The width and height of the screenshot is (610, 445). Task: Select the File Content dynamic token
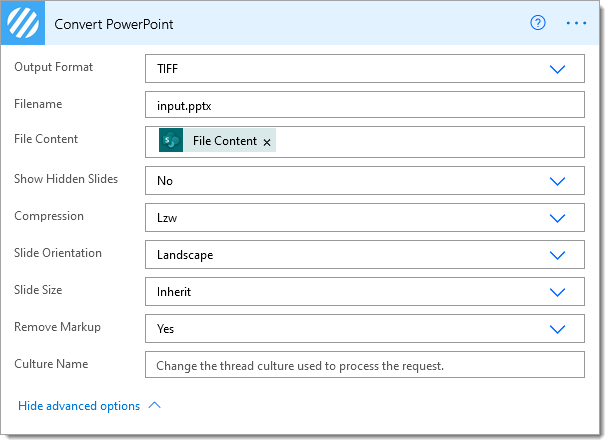coord(217,140)
